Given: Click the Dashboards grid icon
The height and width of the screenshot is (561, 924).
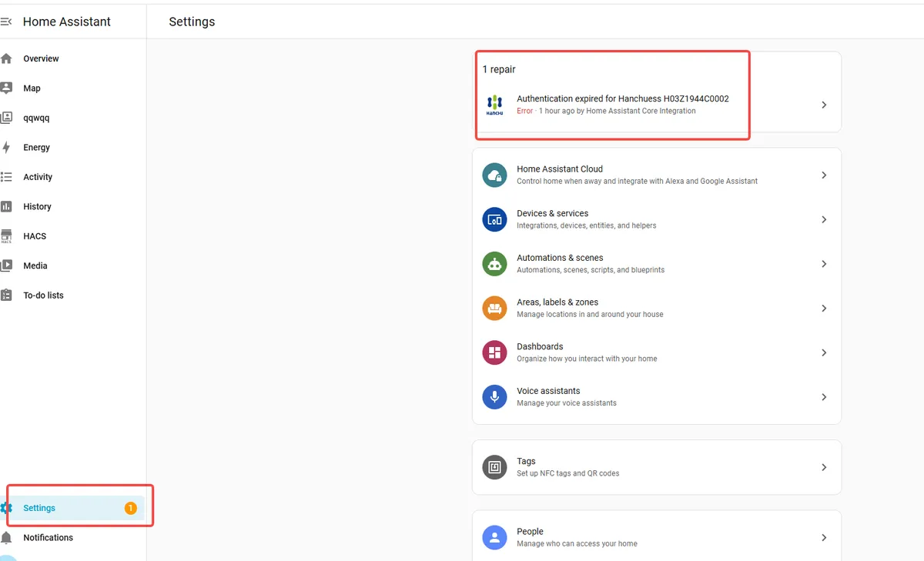Looking at the screenshot, I should (494, 352).
